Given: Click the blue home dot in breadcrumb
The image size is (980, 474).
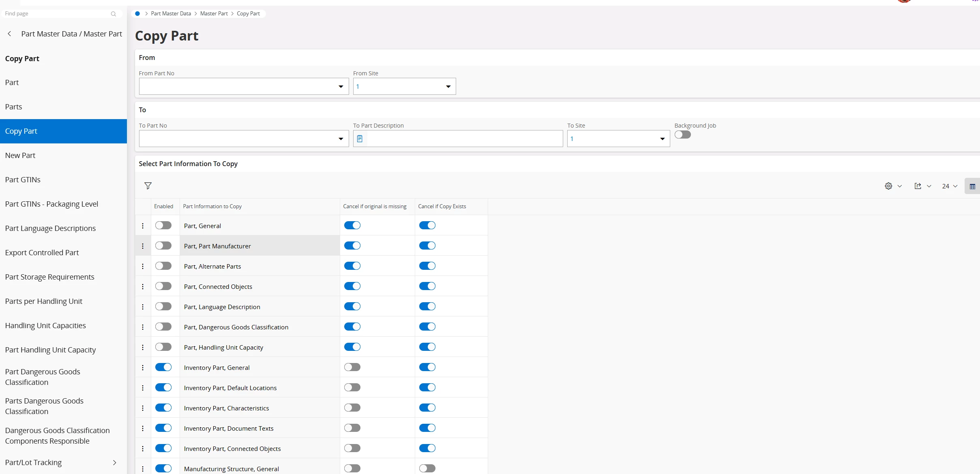Looking at the screenshot, I should 137,14.
